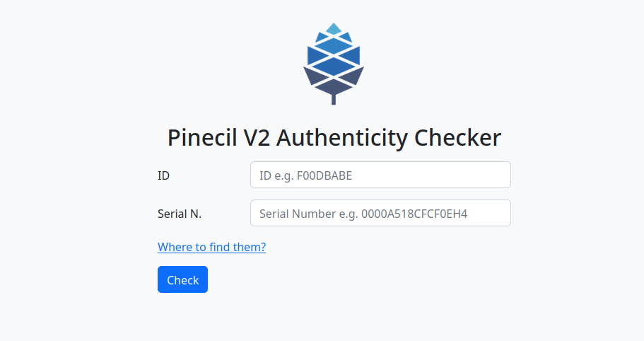Click the light-blue tip of the pinecone logo
This screenshot has height=341, width=644.
[x=334, y=28]
